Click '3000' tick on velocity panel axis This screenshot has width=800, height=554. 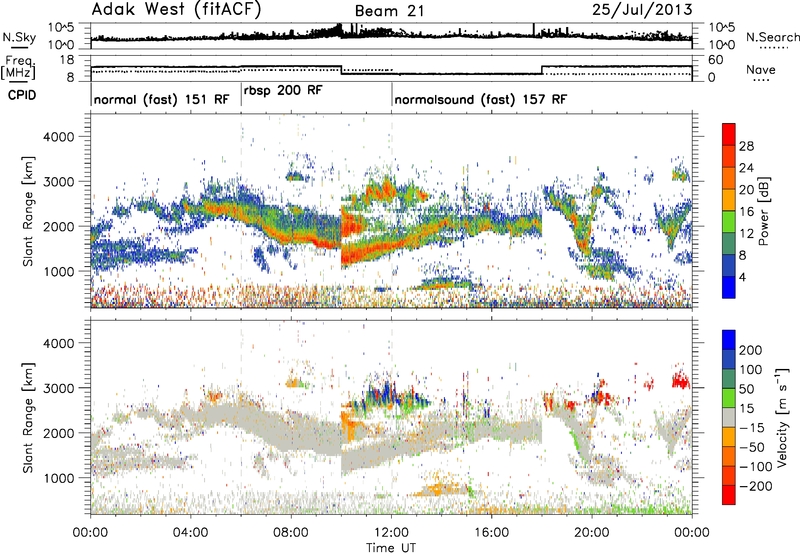[x=58, y=388]
